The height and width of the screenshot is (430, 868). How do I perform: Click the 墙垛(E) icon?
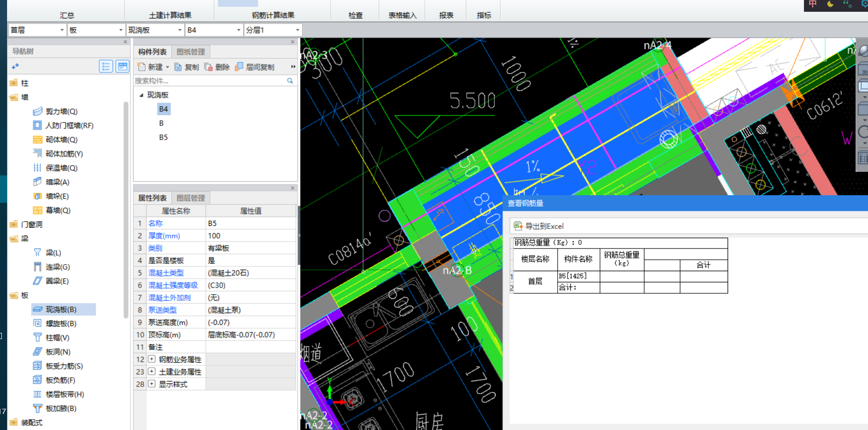click(x=37, y=196)
